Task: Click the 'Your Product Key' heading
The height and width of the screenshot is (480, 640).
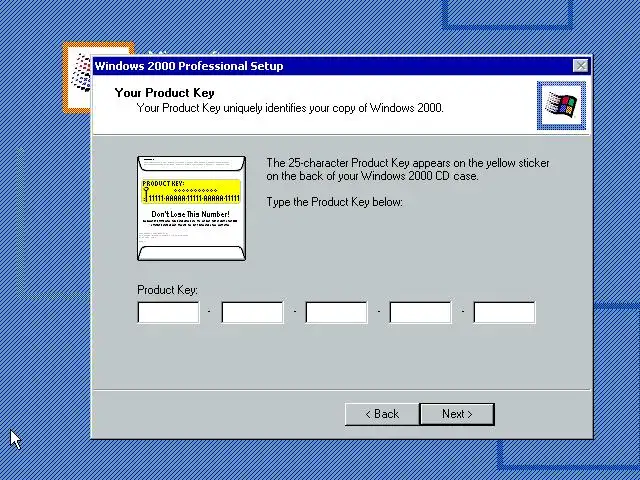Action: (x=164, y=93)
